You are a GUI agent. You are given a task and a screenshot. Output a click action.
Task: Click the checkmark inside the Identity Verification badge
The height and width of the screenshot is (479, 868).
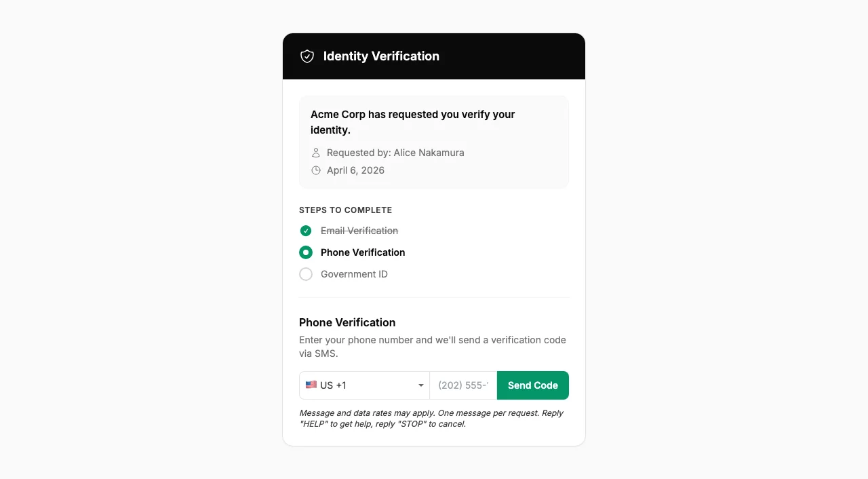307,56
